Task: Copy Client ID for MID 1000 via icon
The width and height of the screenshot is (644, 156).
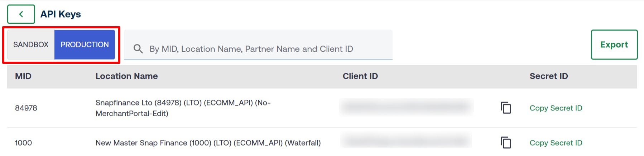Action: (x=505, y=143)
